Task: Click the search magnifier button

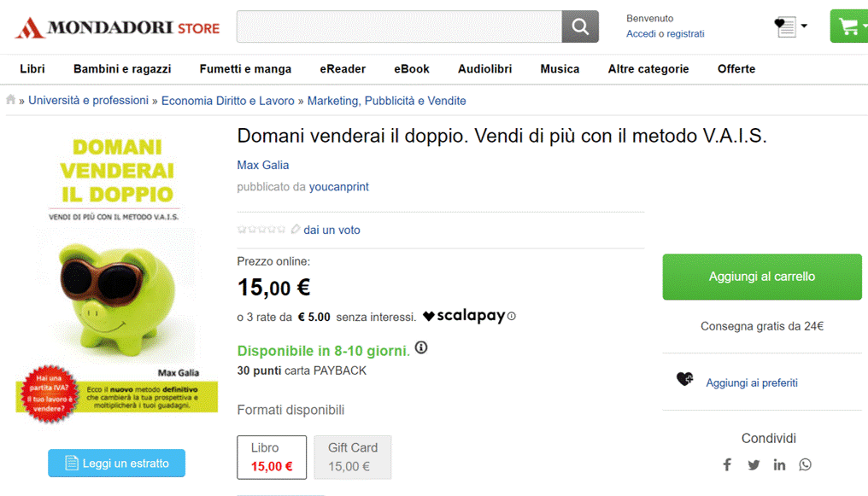Action: (x=580, y=26)
